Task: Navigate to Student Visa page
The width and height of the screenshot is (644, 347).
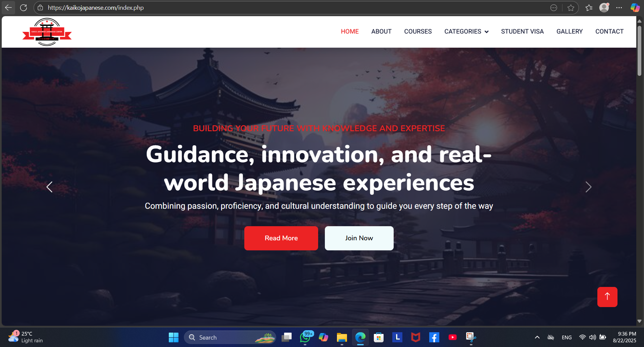Action: pyautogui.click(x=522, y=32)
